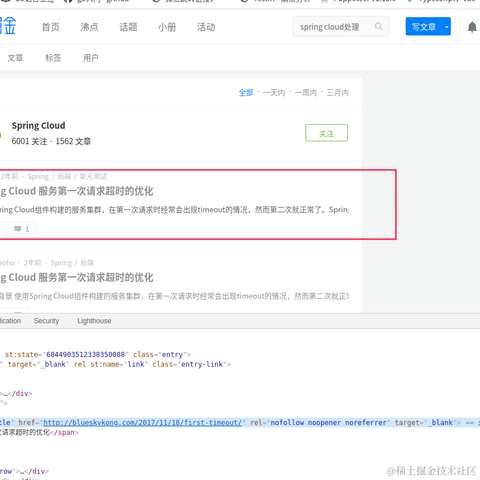Click 6001 关注 · 1562 文章 stats text

pyautogui.click(x=51, y=141)
